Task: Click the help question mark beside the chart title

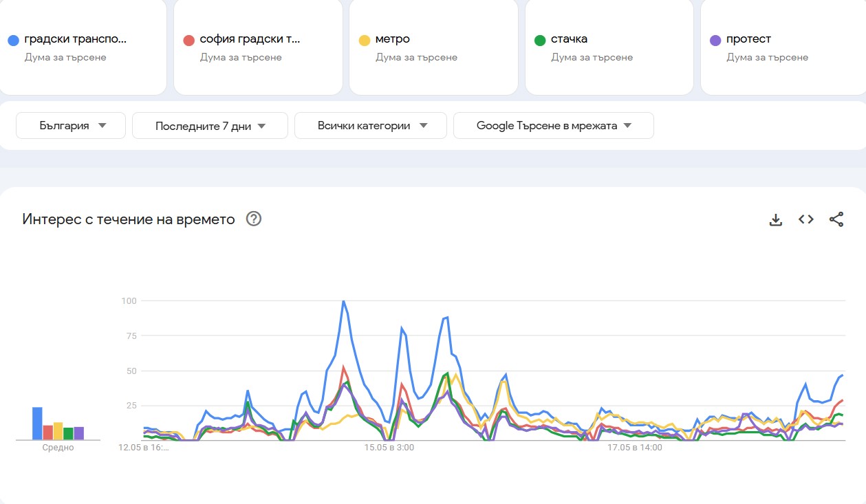Action: tap(254, 219)
